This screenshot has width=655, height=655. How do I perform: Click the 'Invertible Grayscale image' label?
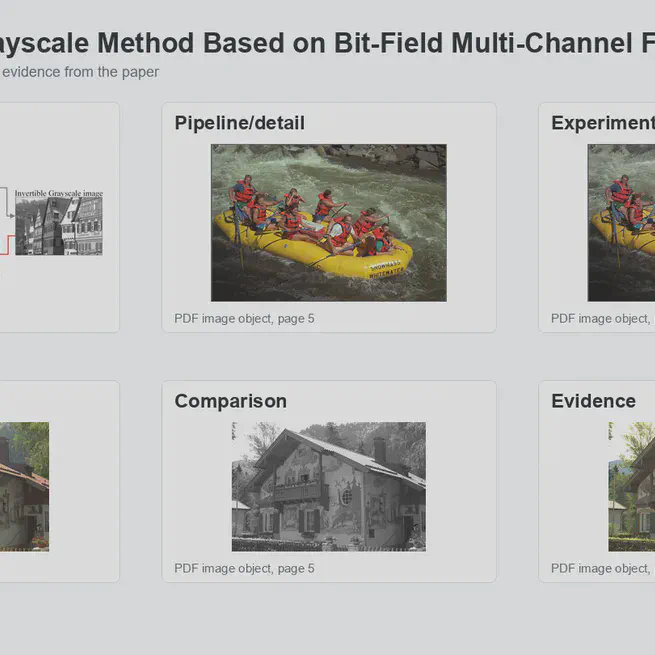click(x=59, y=193)
